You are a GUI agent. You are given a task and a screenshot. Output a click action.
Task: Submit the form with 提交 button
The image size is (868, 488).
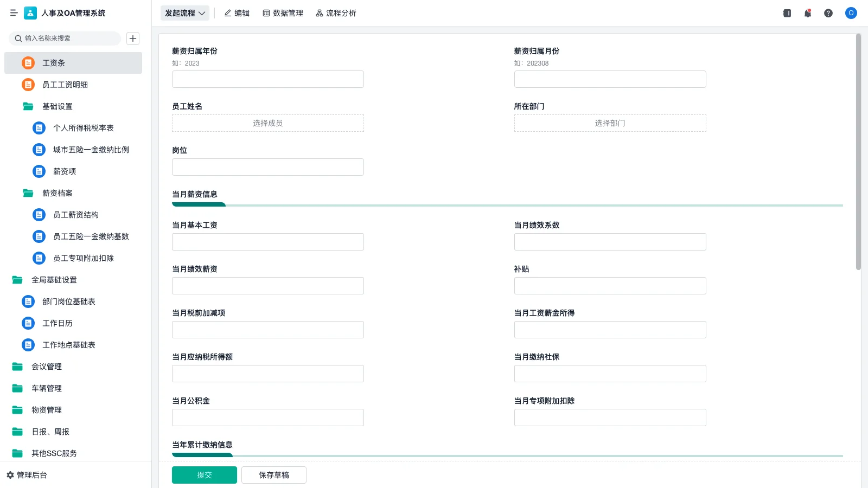pyautogui.click(x=204, y=475)
